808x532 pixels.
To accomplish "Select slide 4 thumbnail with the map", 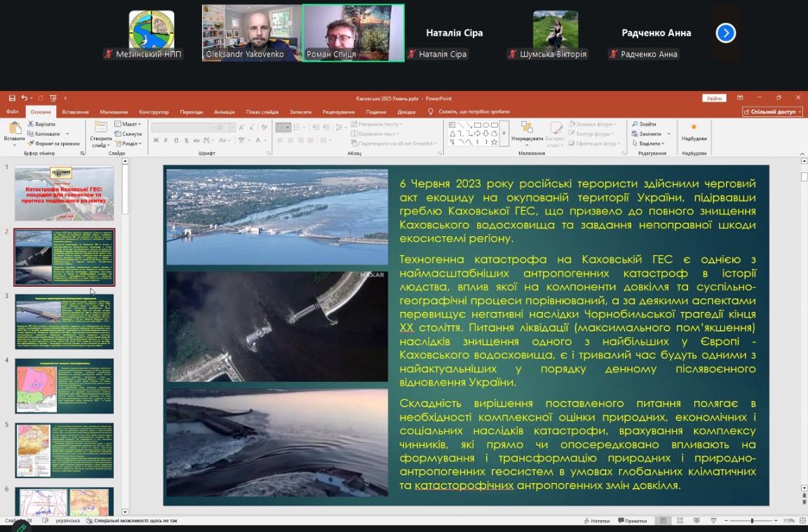I will coord(65,386).
